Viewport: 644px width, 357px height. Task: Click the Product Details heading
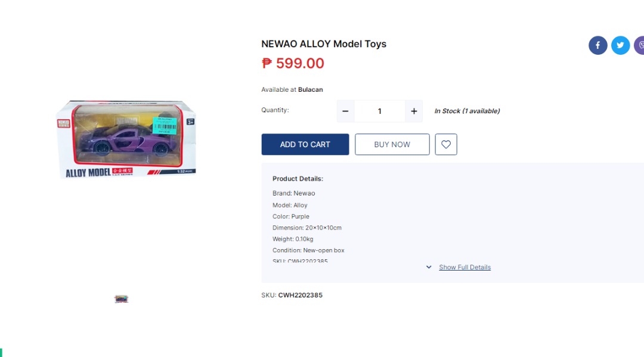tap(298, 179)
